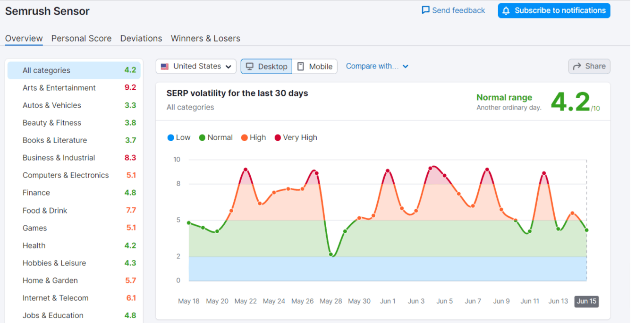Screen dimensions: 644x323
Task: Expand the Compare with... dropdown
Action: pos(377,66)
